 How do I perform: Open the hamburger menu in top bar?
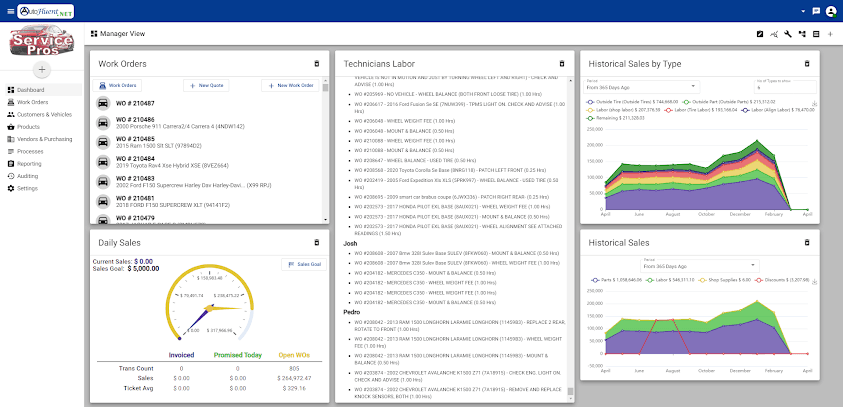pos(11,11)
